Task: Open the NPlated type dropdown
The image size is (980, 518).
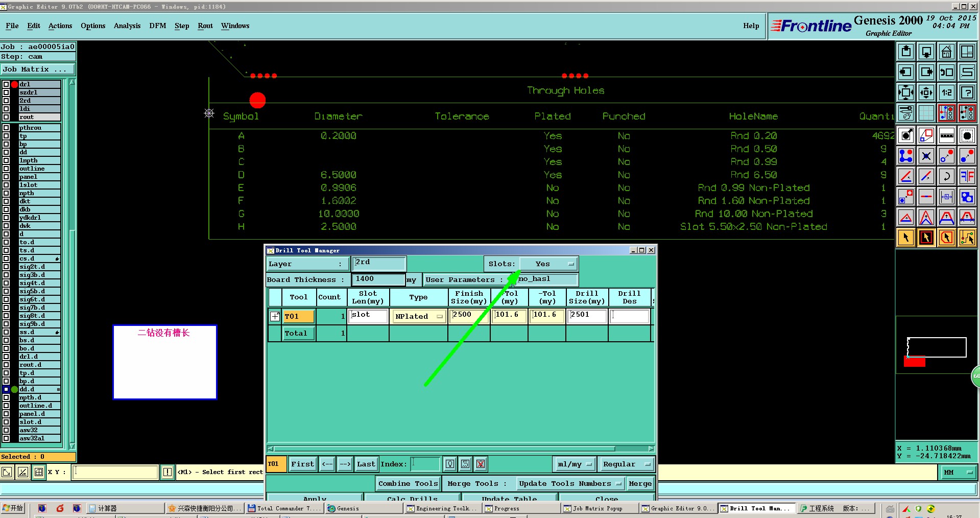Action: pos(418,316)
